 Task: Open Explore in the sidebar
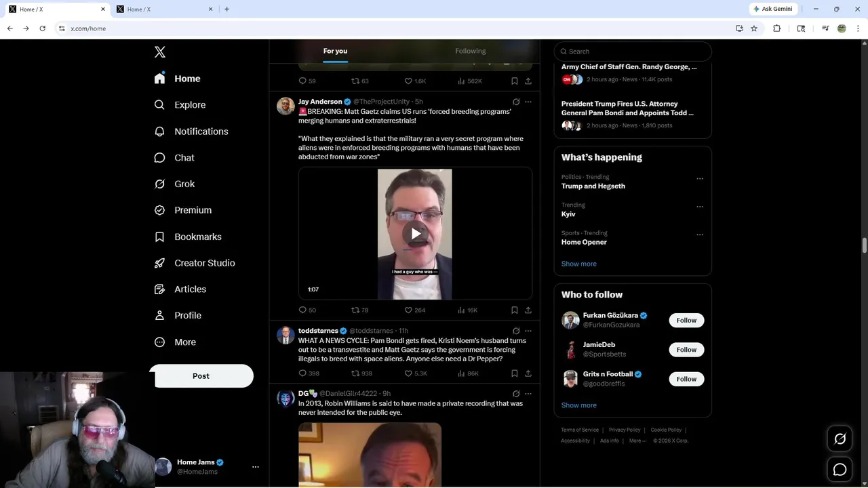(x=180, y=105)
